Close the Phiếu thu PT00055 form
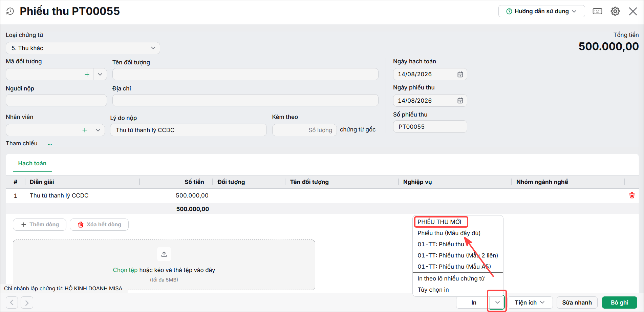This screenshot has width=644, height=312. tap(633, 11)
